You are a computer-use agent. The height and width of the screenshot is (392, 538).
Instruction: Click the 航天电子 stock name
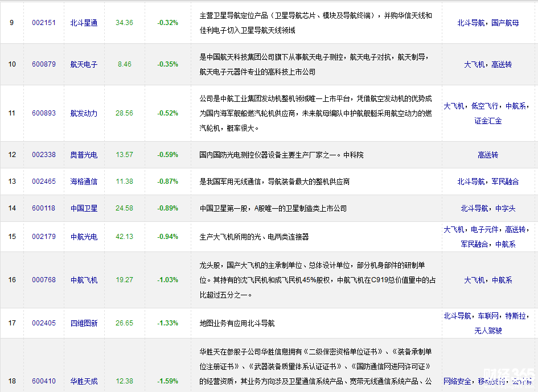[x=84, y=64]
